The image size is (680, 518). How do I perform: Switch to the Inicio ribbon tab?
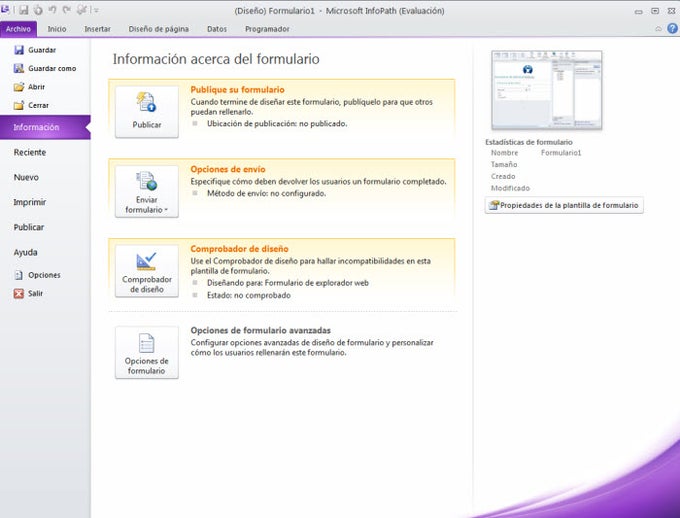click(x=57, y=29)
